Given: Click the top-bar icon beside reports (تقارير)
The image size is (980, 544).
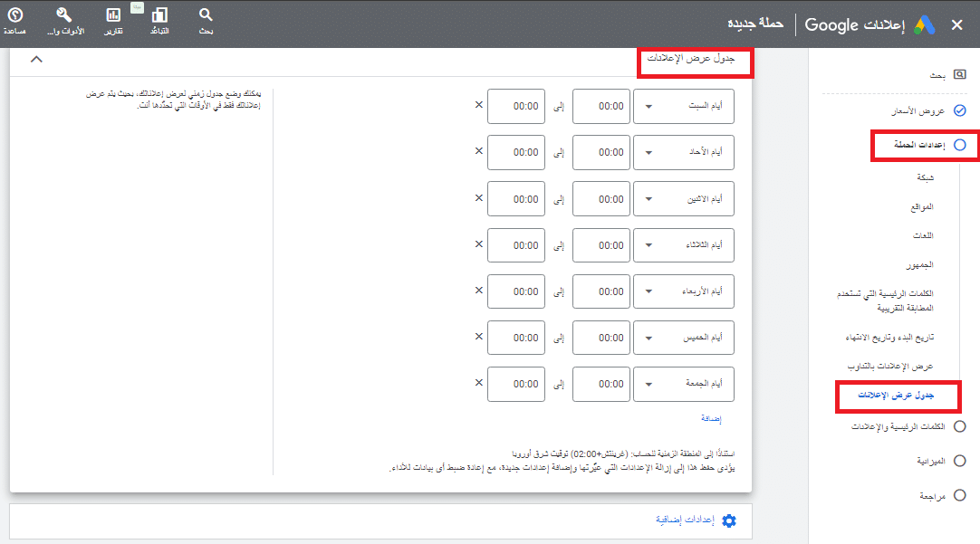Looking at the screenshot, I should [160, 15].
